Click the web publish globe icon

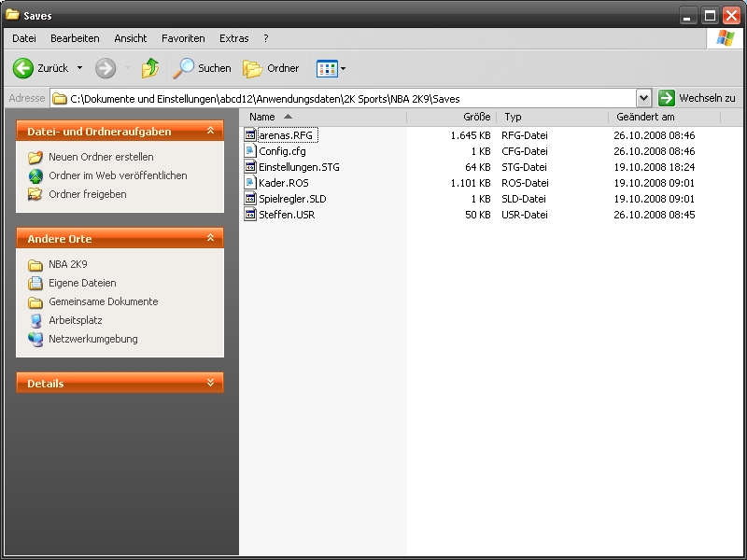click(35, 175)
